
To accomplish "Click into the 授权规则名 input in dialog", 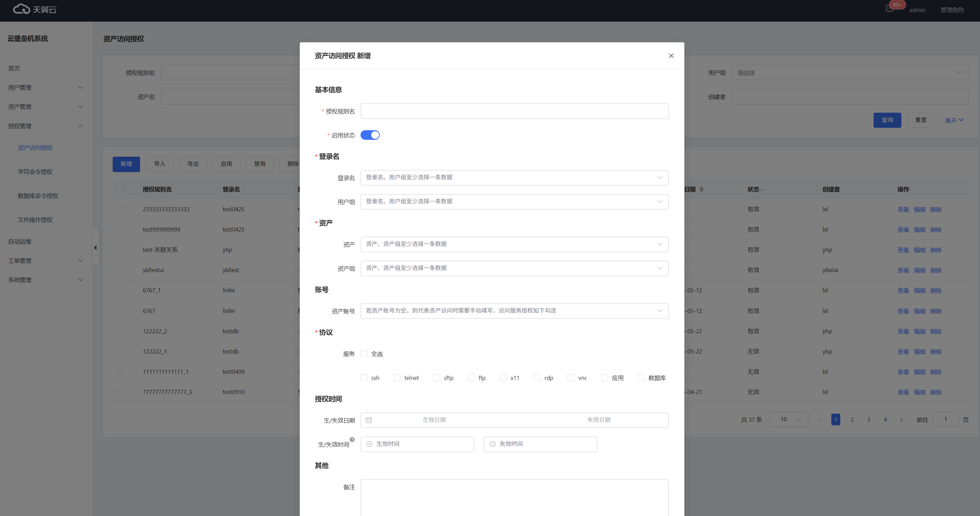I will coord(514,111).
